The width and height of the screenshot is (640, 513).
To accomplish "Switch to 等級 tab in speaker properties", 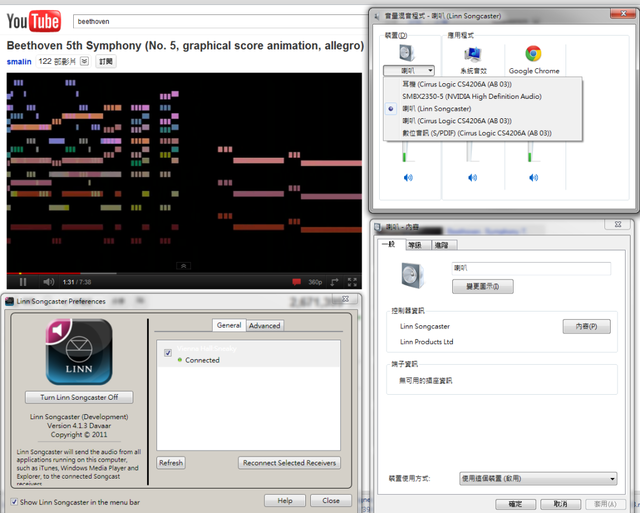I will point(415,245).
